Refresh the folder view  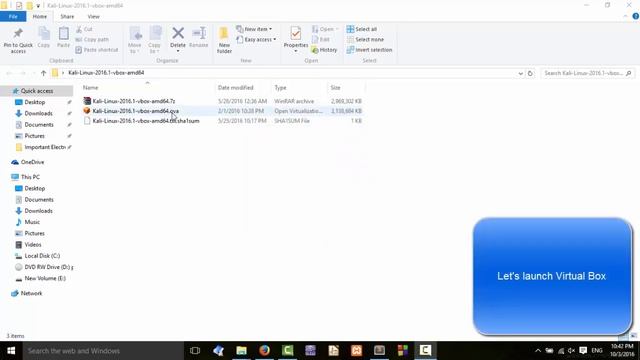tap(530, 73)
